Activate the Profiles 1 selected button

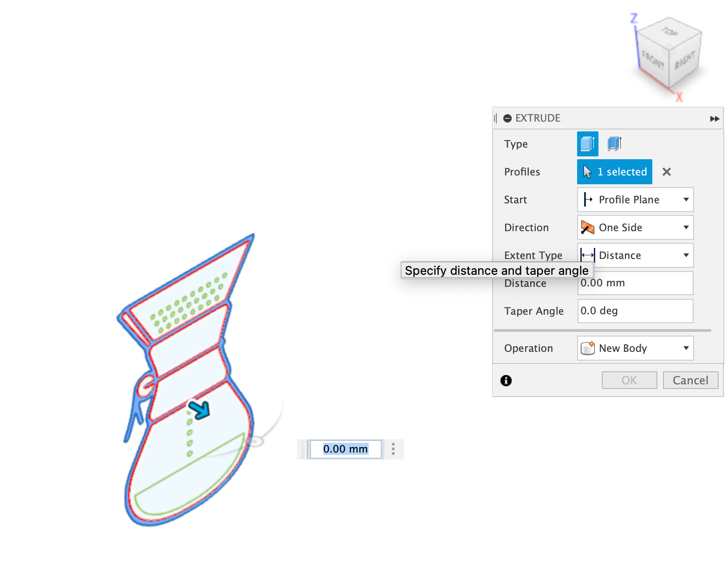click(x=614, y=172)
